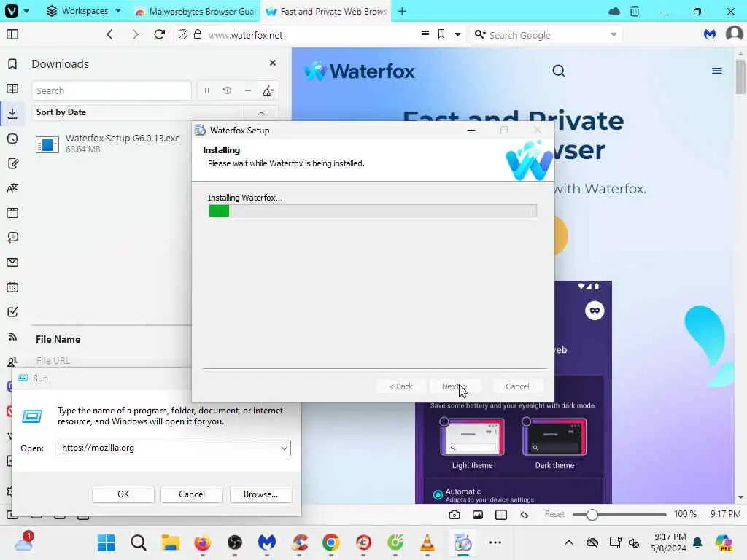Adjust the page zoom slider handle
747x560 pixels.
[592, 515]
